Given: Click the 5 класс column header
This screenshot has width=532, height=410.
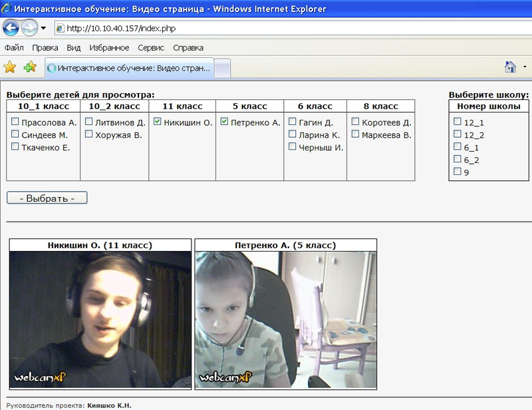Looking at the screenshot, I should 250,106.
